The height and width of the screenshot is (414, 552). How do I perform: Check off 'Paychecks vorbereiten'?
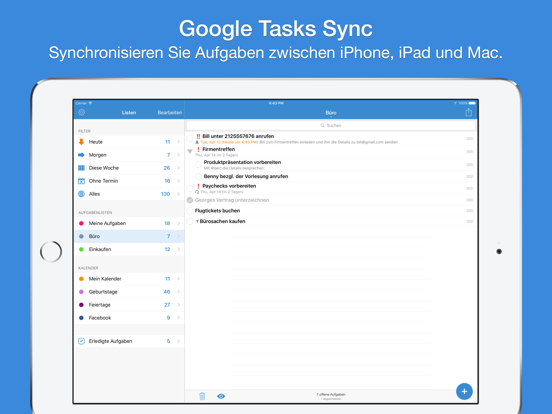click(190, 188)
